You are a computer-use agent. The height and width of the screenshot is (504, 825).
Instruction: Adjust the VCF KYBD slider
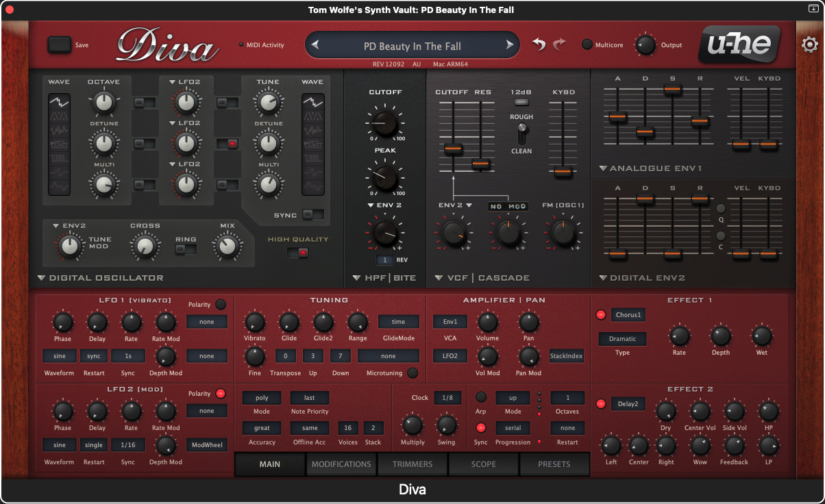click(563, 171)
